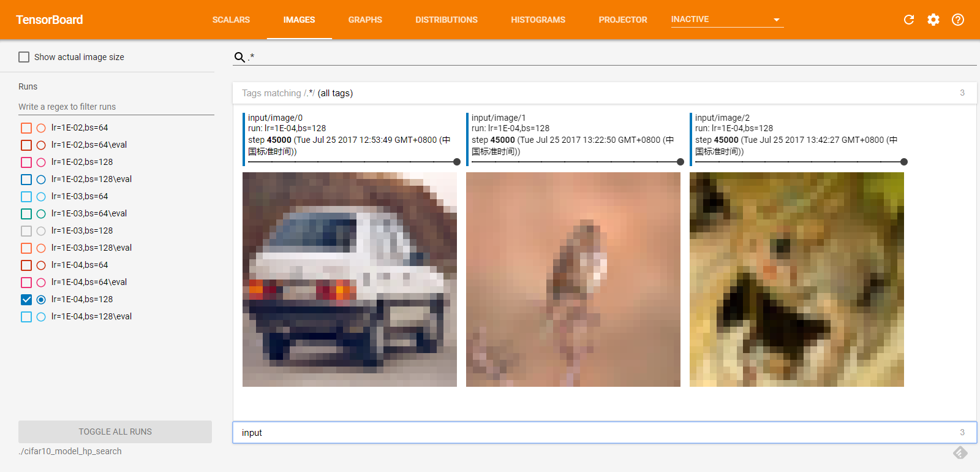Check the lr=1E-03,bs=64 run checkbox
The image size is (980, 472).
point(26,197)
